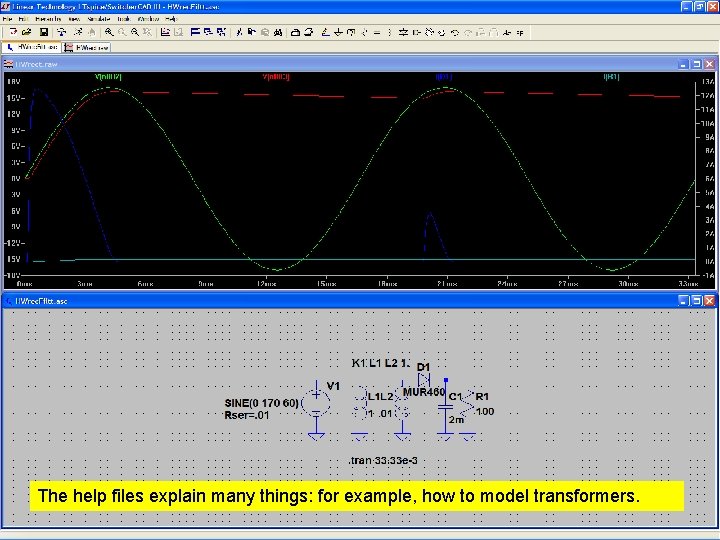Click the blue I(D1) trace label
The image size is (720, 540).
444,77
